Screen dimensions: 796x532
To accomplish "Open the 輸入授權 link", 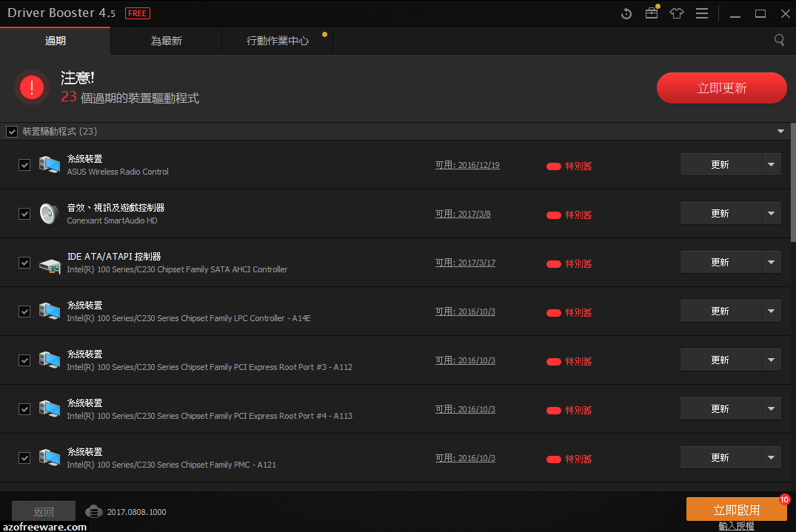I will coord(736,526).
